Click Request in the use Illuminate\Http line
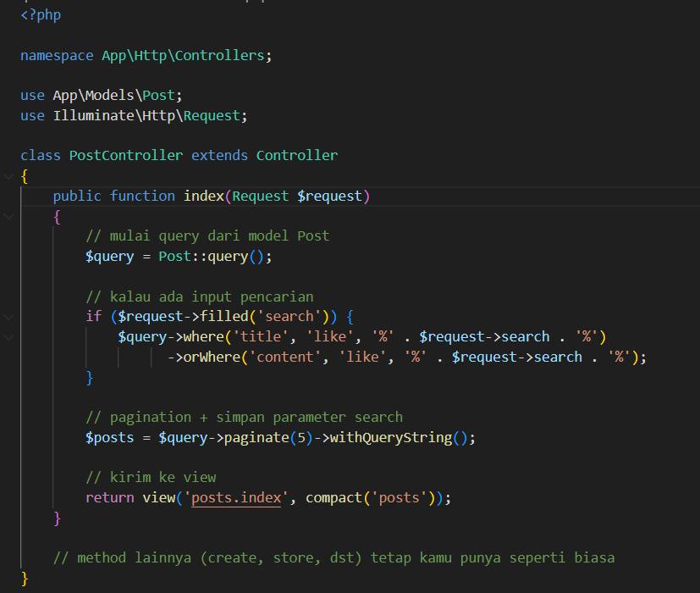The height and width of the screenshot is (593, 700). click(214, 115)
